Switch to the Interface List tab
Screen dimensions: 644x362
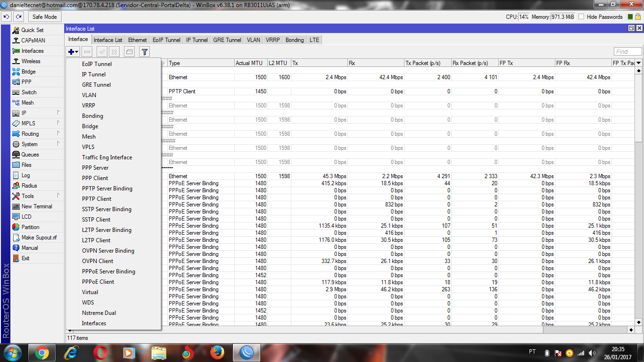(108, 40)
